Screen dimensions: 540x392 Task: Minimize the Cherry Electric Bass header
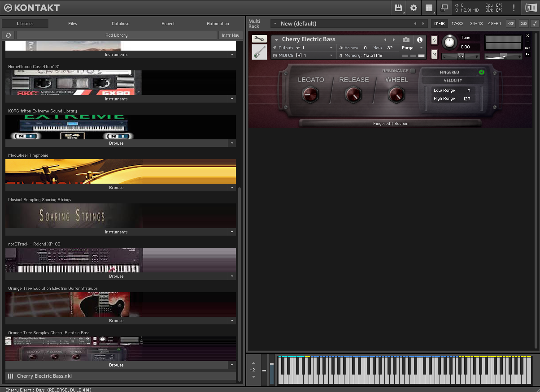tap(527, 42)
